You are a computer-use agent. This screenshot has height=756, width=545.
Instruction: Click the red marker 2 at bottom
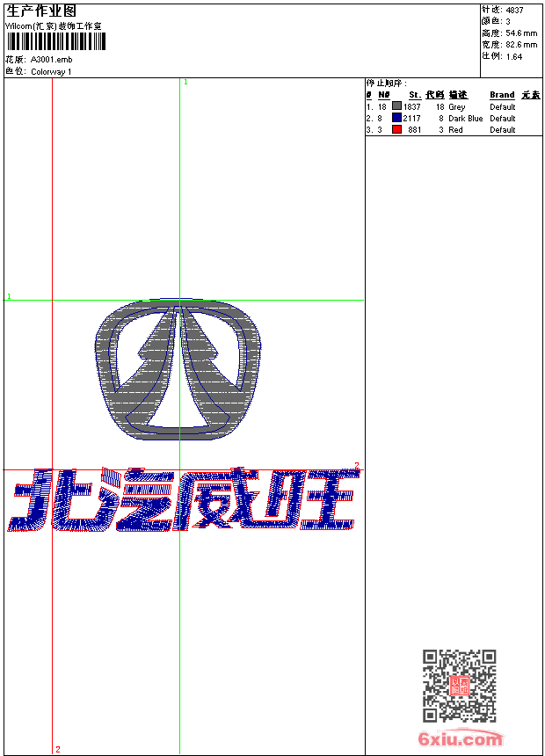point(58,749)
